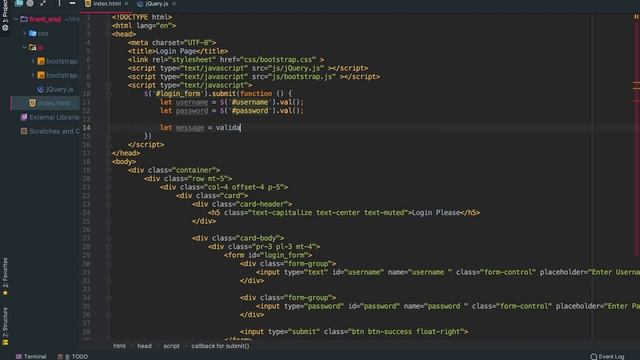Click the 'btn btn-success float-right' class value
The height and width of the screenshot is (360, 640).
pos(406,331)
